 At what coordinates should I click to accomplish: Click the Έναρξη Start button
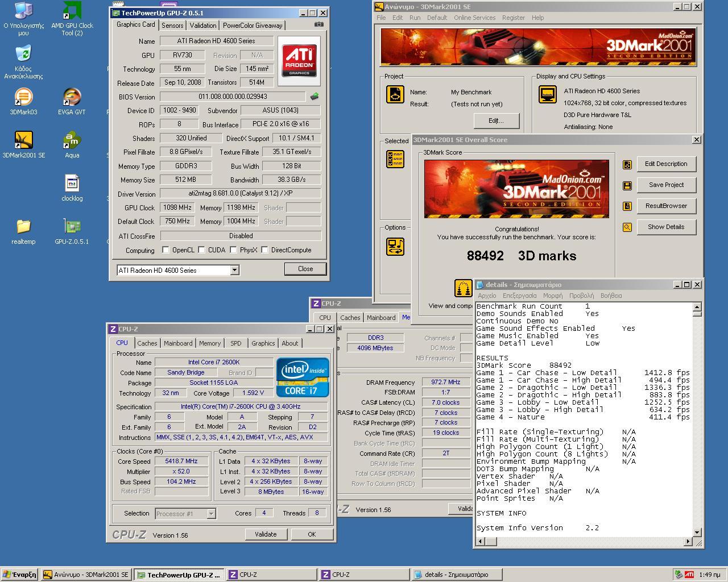click(20, 575)
